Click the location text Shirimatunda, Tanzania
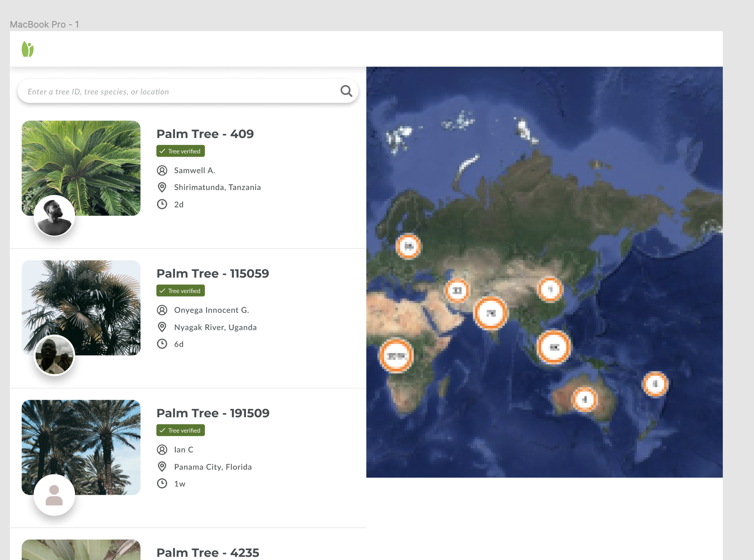This screenshot has width=754, height=560. (x=218, y=187)
